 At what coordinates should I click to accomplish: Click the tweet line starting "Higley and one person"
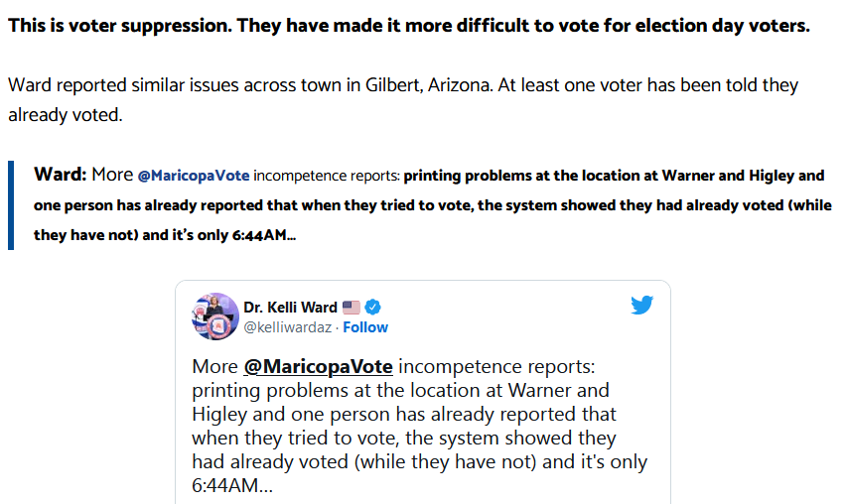tap(404, 414)
